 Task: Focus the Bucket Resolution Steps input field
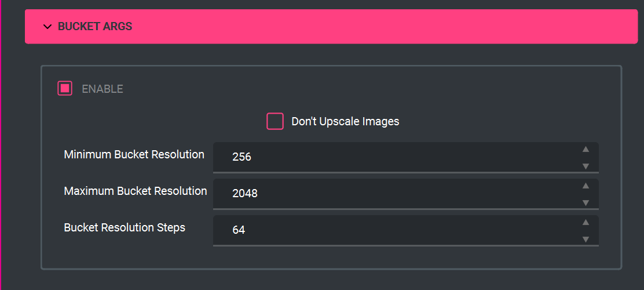tap(394, 230)
